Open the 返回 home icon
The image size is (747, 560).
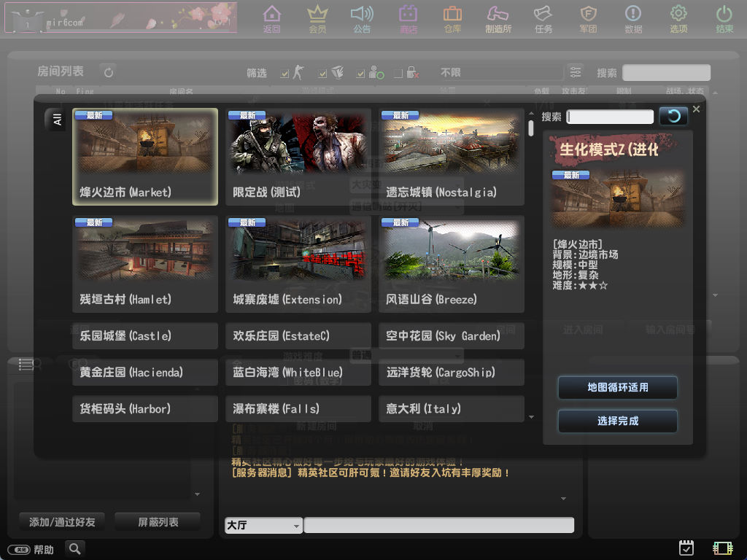pos(271,19)
